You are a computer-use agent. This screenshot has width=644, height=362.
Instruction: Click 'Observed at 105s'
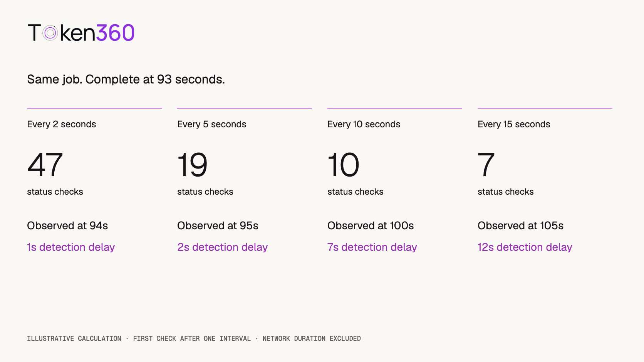pos(520,225)
